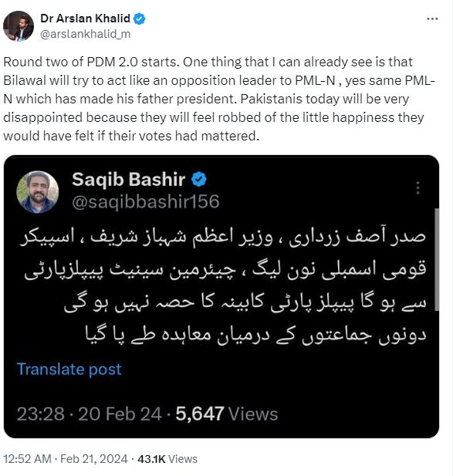This screenshot has width=453, height=476.
Task: Click the Saqib Bashir display name
Action: pos(128,179)
